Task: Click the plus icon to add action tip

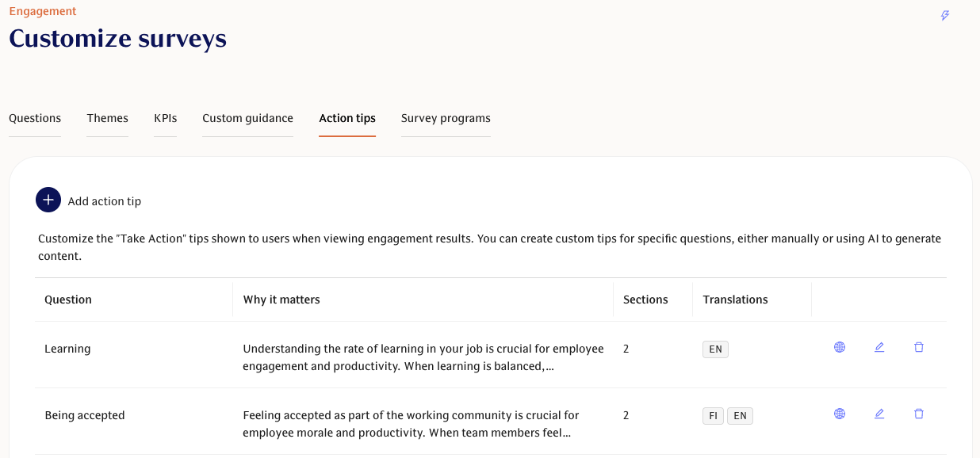Action: [48, 200]
